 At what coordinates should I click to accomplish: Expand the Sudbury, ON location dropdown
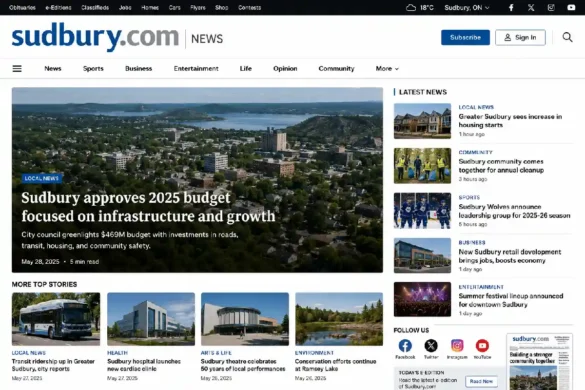(x=467, y=7)
